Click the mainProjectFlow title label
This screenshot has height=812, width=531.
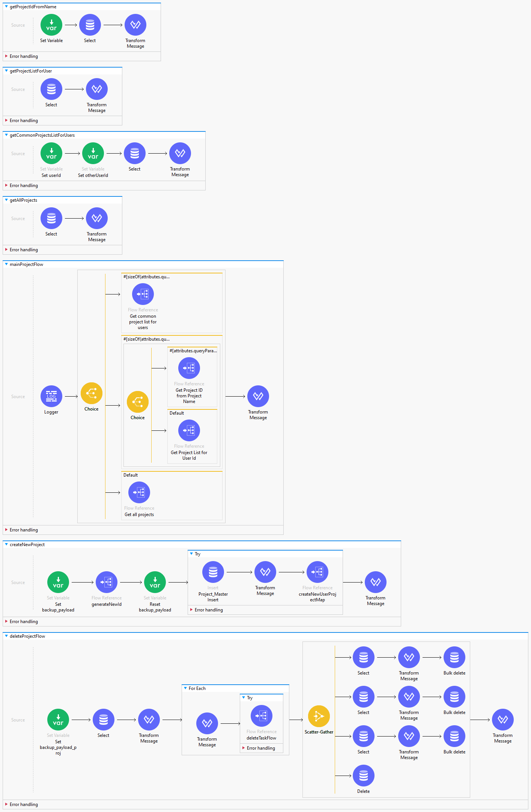26,264
